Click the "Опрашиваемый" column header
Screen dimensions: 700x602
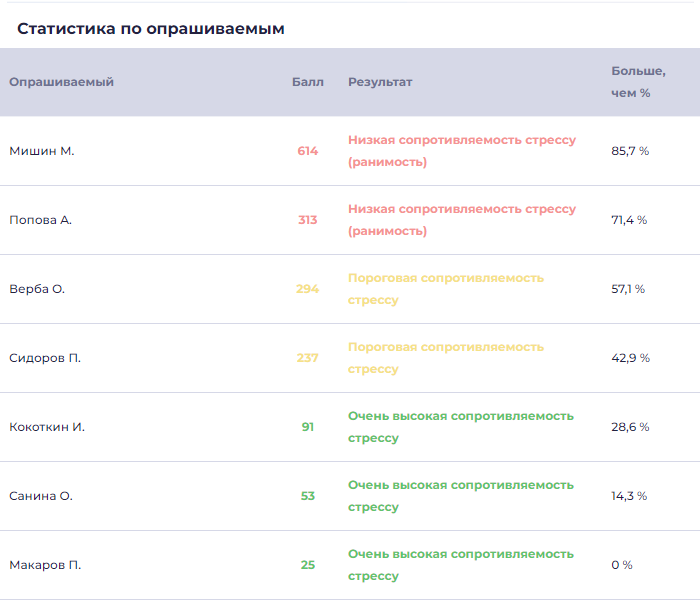[x=61, y=82]
